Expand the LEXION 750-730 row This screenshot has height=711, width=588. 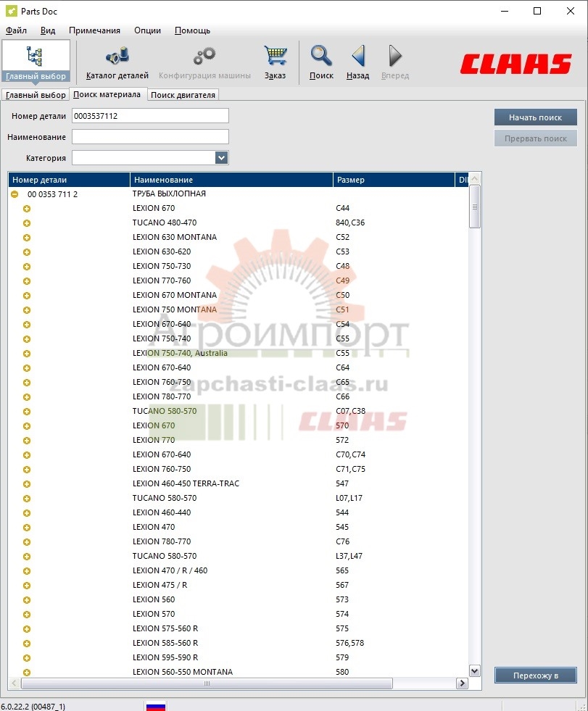tap(27, 267)
